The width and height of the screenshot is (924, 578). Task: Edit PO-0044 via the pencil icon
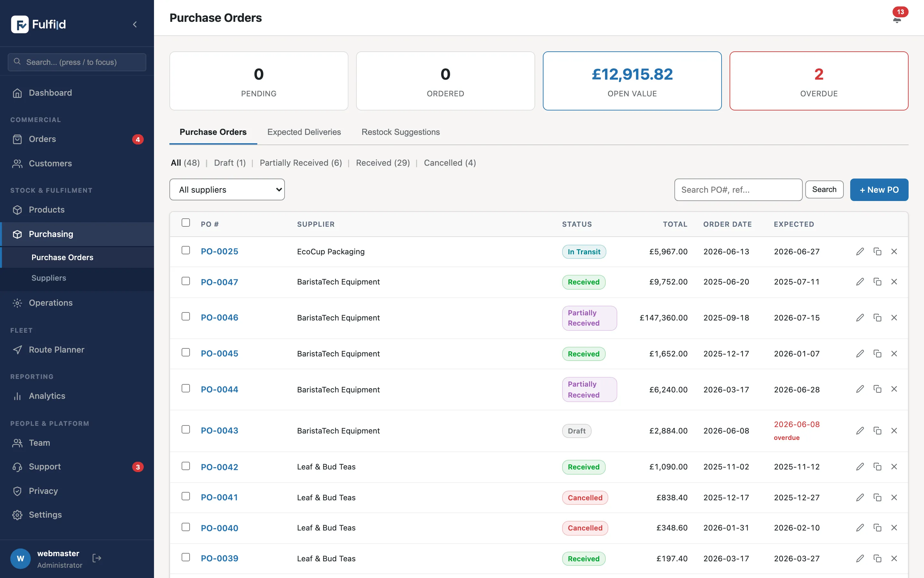pyautogui.click(x=860, y=389)
